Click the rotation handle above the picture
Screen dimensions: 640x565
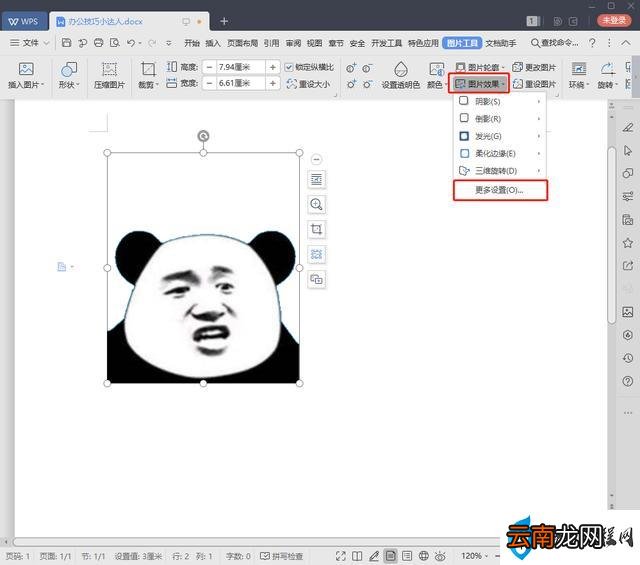203,136
